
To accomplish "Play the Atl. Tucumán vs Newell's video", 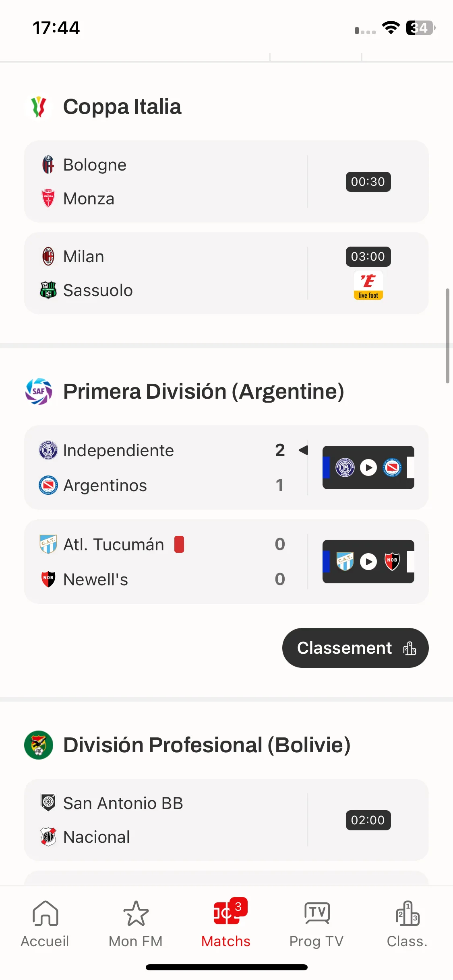I will coord(368,562).
